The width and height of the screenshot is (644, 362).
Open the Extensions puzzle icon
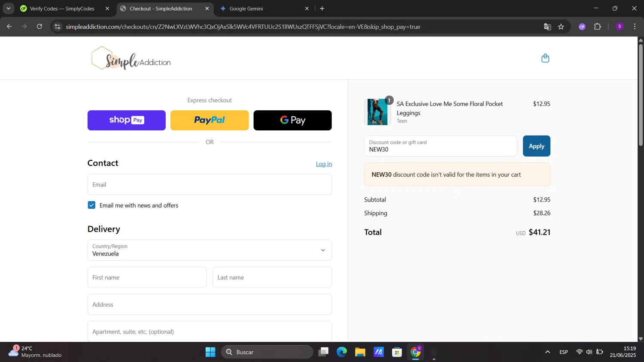click(597, 27)
